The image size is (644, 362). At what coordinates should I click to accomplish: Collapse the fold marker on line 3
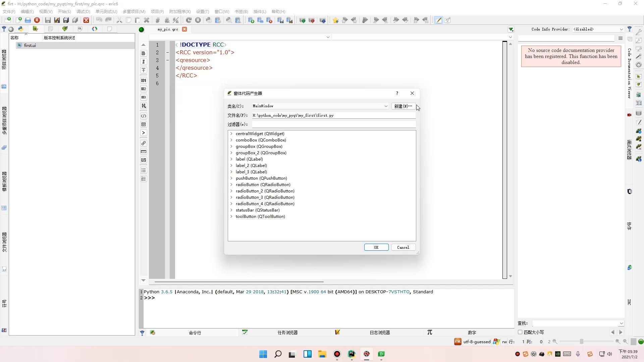point(167,60)
